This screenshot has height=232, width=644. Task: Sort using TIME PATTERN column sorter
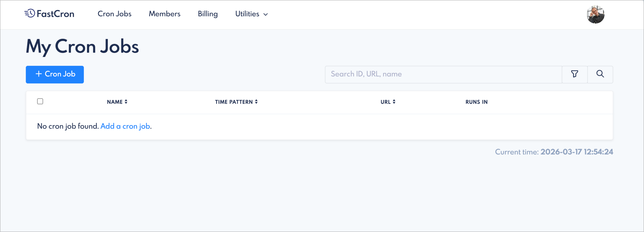[256, 102]
